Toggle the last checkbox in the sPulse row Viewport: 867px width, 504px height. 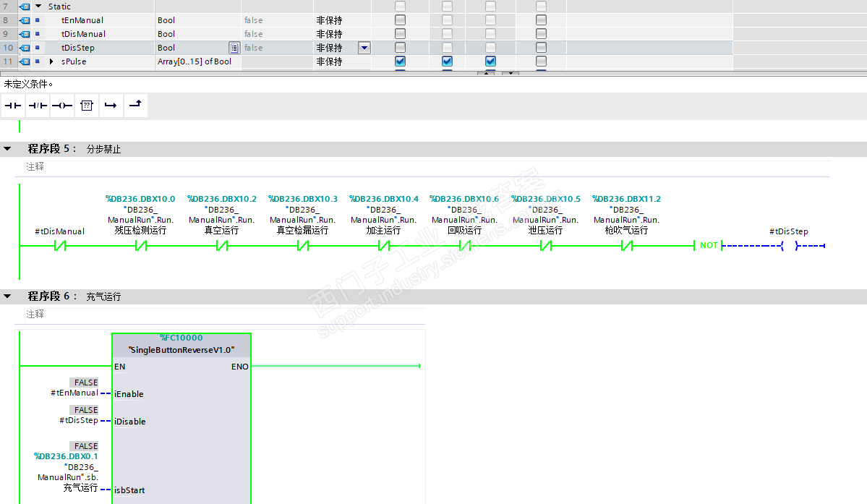(542, 61)
